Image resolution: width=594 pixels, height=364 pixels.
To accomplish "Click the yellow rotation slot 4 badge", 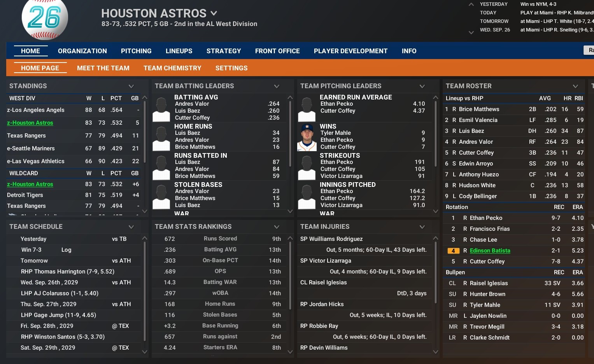I will [453, 251].
